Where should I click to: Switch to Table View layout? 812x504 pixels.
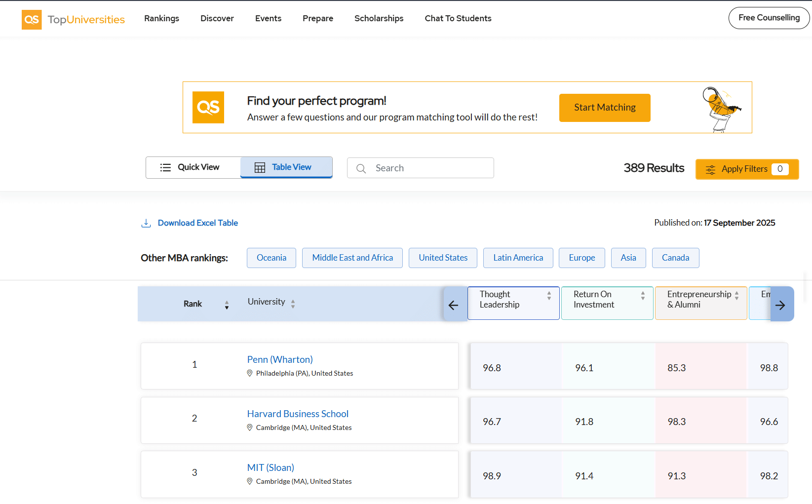point(286,167)
